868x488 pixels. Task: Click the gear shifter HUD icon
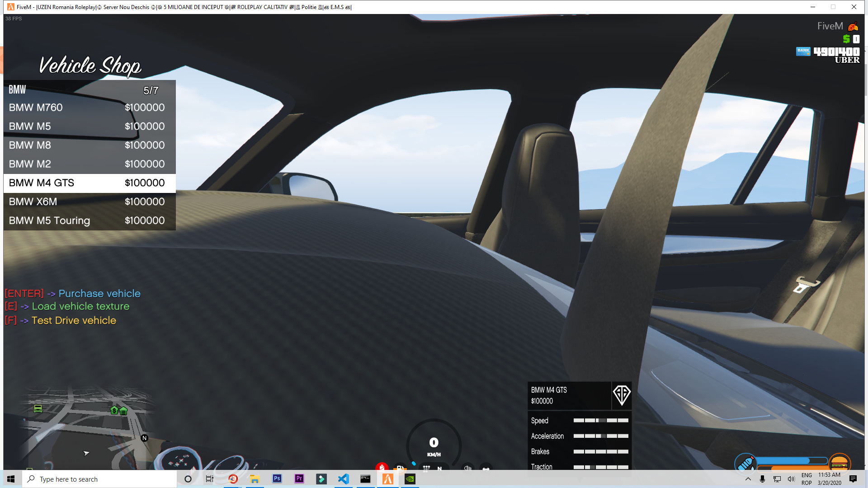[x=426, y=468]
